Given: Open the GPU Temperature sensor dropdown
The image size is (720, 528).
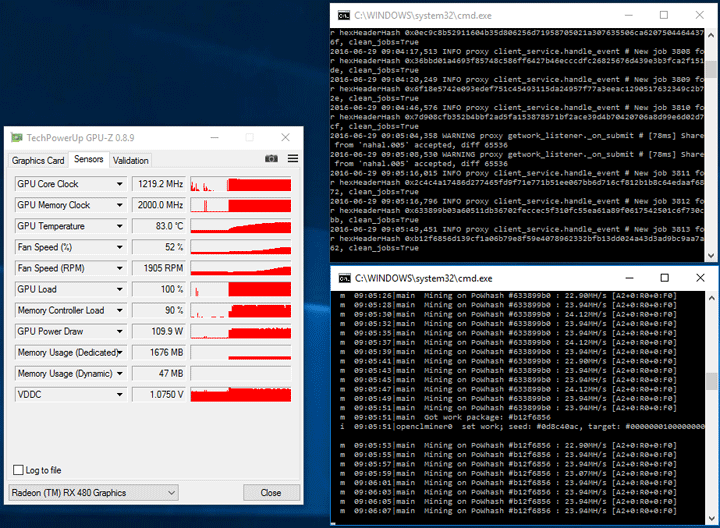Looking at the screenshot, I should (x=119, y=226).
